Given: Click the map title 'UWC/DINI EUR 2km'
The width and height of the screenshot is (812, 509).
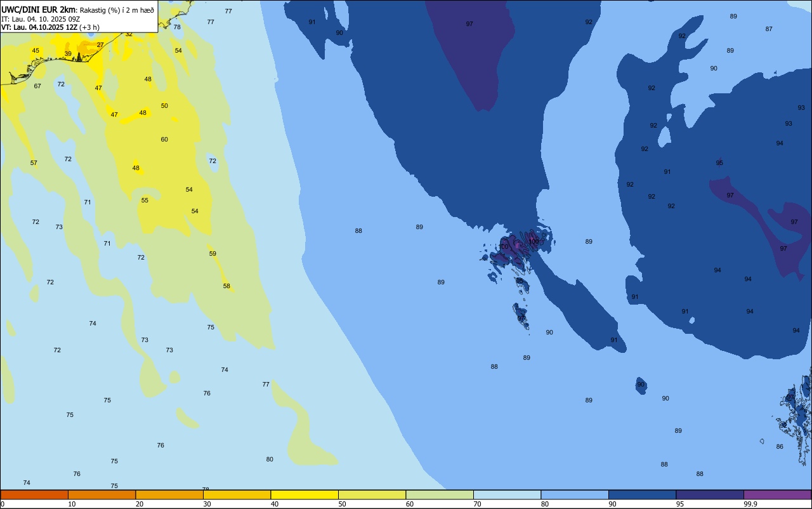Looking at the screenshot, I should 38,10.
